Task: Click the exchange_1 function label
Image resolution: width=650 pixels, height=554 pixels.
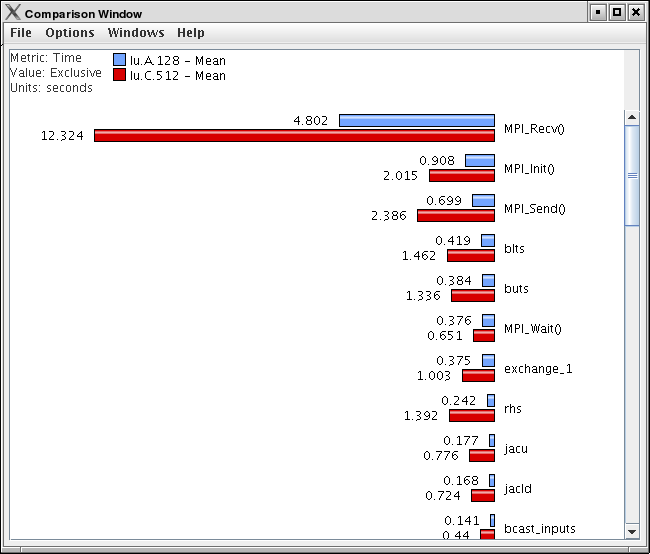Action: [x=538, y=369]
